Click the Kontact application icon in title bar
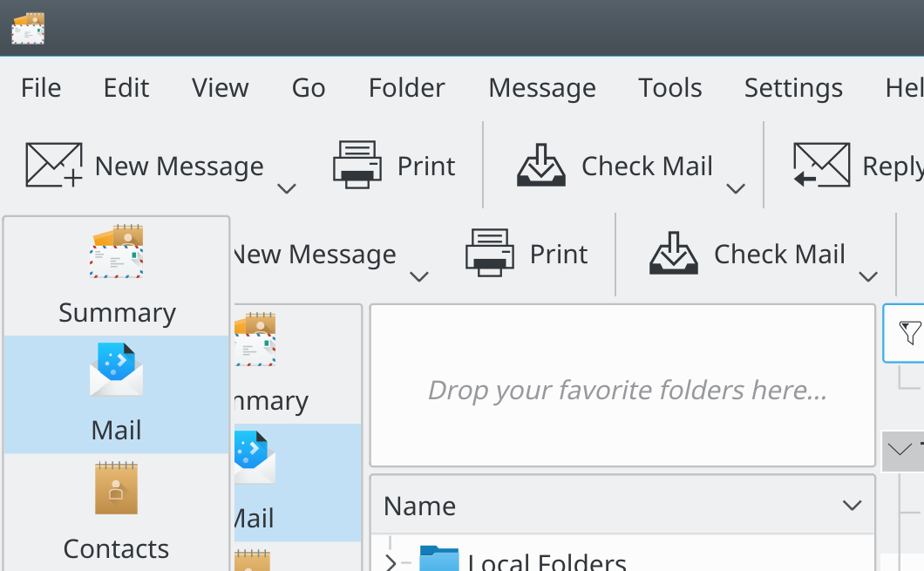This screenshot has width=924, height=571. coord(28,28)
